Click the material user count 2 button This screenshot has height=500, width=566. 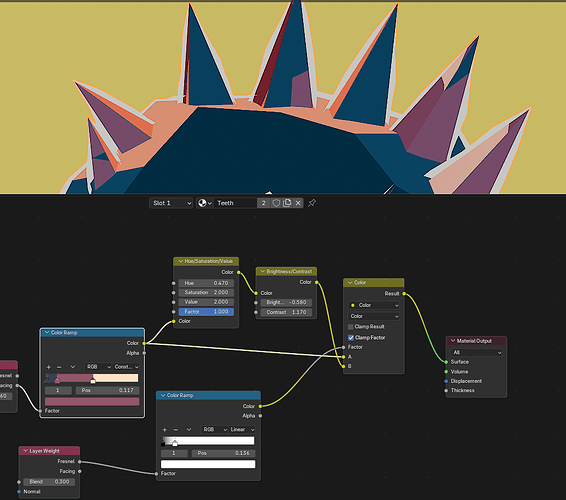point(264,203)
